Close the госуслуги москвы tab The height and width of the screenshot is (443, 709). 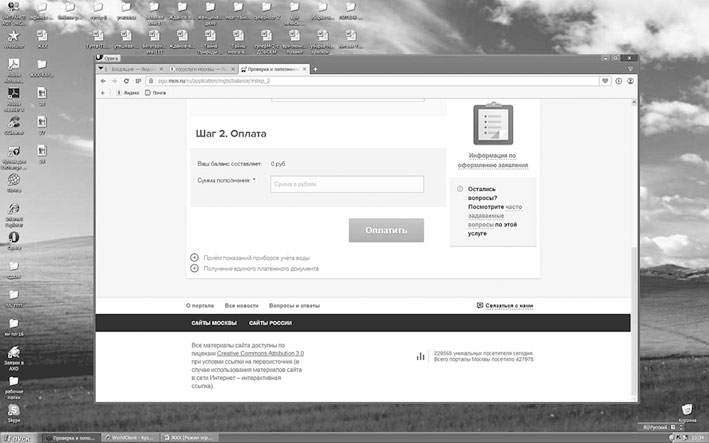[233, 69]
